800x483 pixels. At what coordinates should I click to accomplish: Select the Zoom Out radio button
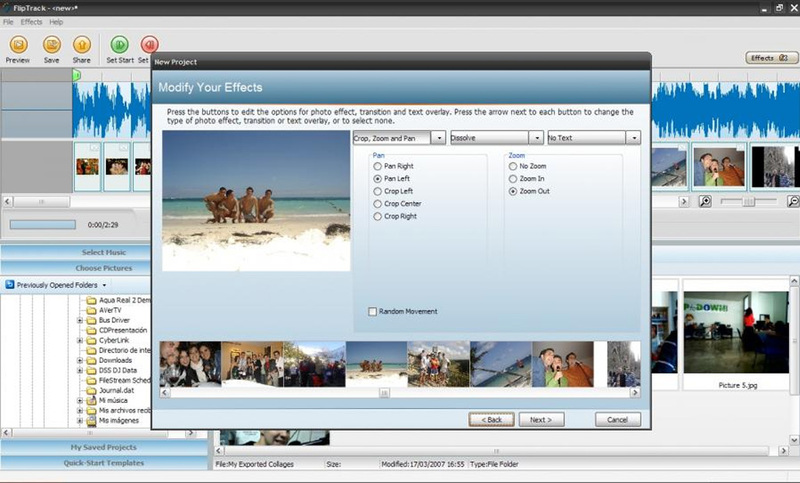click(x=513, y=191)
